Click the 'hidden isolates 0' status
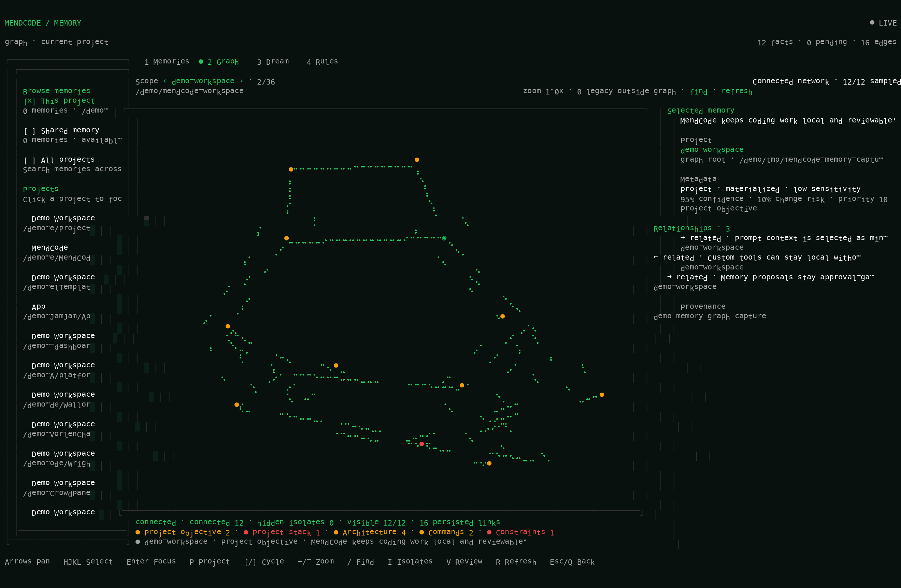 pyautogui.click(x=295, y=523)
